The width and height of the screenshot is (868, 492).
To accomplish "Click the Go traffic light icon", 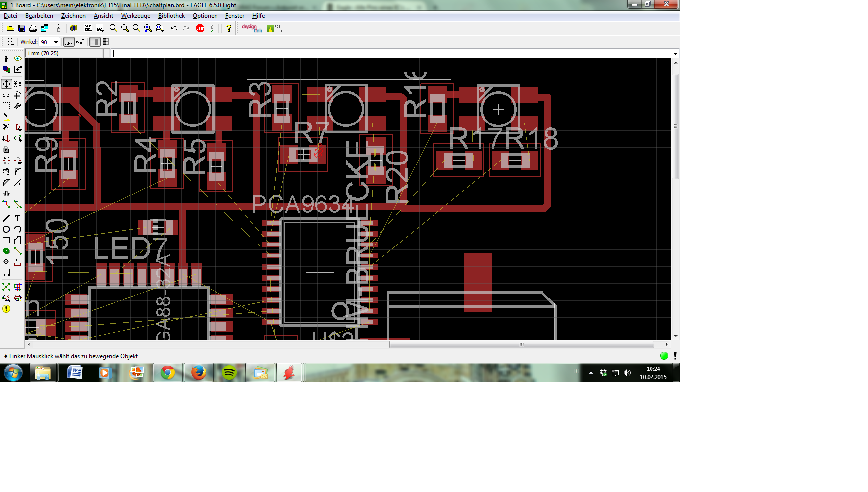I will (212, 29).
